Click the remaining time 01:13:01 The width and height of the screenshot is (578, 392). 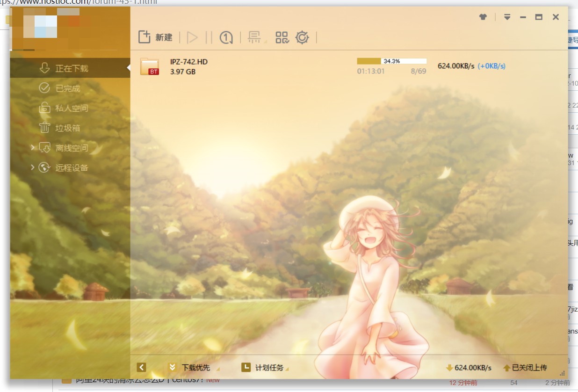(371, 72)
